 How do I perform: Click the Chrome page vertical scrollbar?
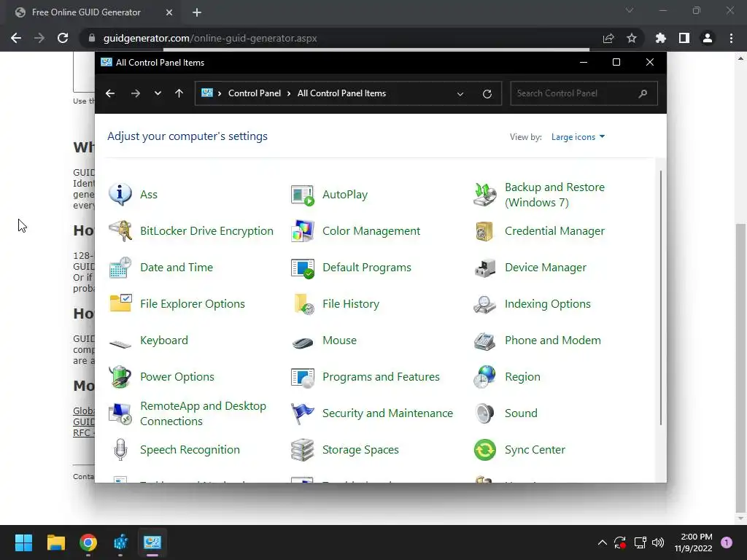pyautogui.click(x=740, y=367)
